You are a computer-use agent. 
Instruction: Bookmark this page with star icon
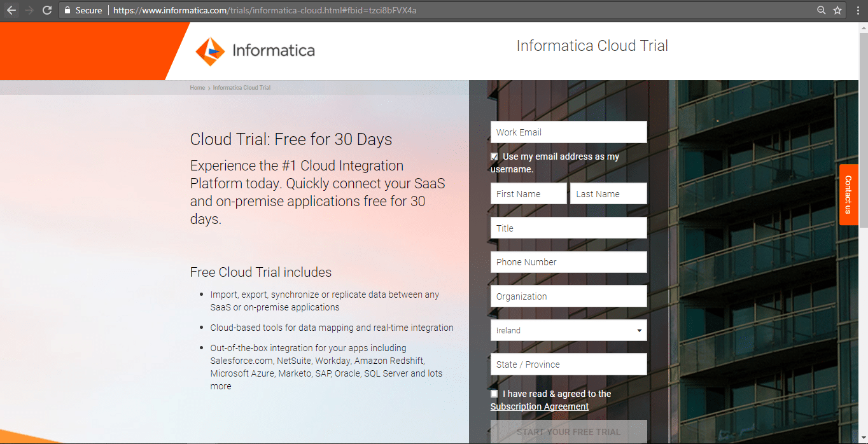837,10
